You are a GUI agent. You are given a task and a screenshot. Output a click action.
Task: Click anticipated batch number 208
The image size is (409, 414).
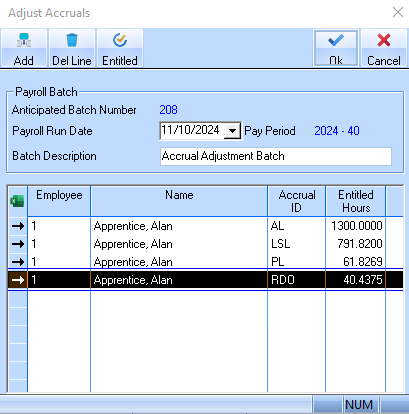(168, 110)
